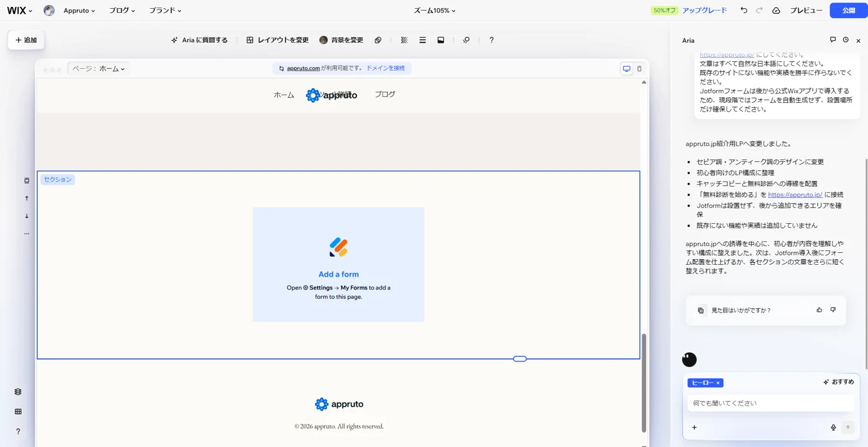
Task: Click the key-shaped icon in section toolbar
Action: (x=466, y=40)
